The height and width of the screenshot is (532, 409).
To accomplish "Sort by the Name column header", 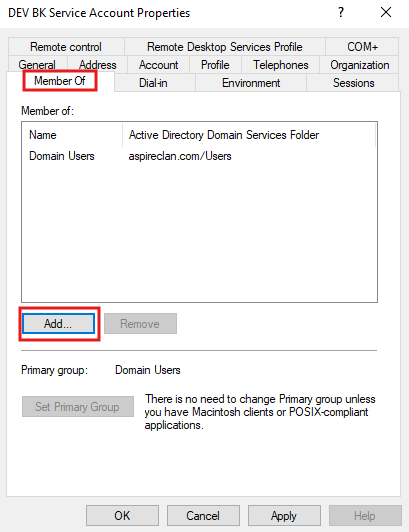I will click(x=72, y=135).
